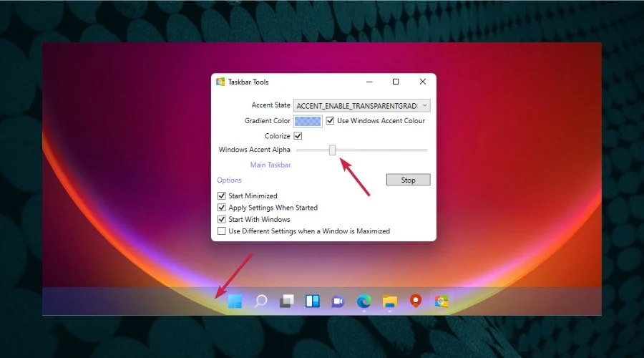Click the Stop button
The height and width of the screenshot is (358, 644).
point(409,180)
